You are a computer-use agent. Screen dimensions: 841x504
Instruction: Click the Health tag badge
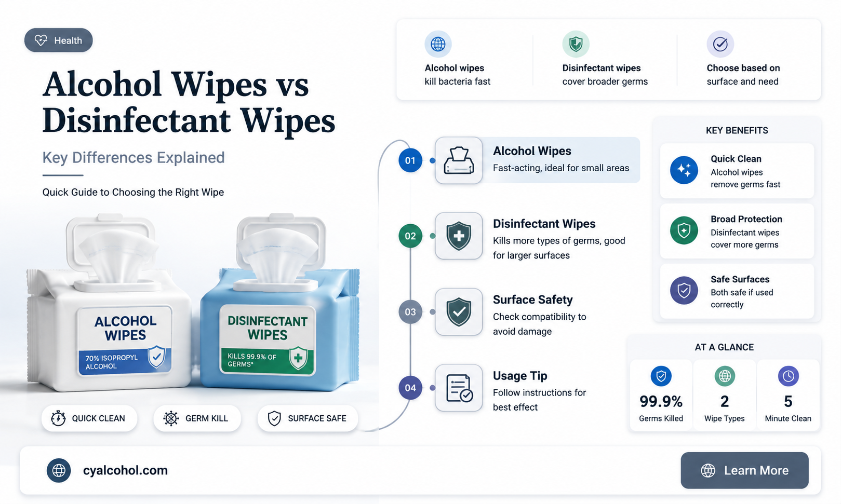[58, 40]
